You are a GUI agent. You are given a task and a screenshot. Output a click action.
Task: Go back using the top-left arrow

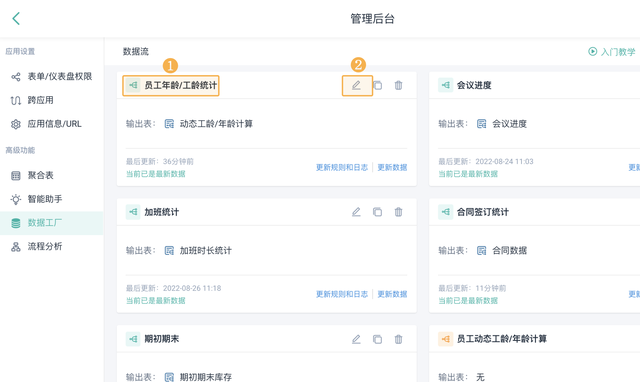click(x=16, y=18)
